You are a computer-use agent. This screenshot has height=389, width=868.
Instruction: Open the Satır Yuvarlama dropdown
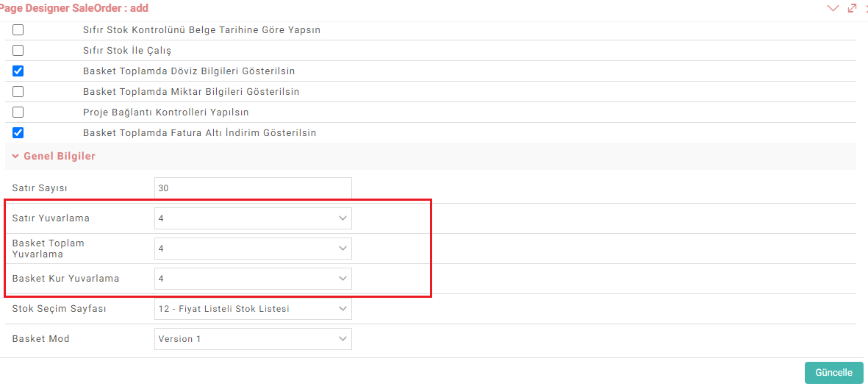253,218
